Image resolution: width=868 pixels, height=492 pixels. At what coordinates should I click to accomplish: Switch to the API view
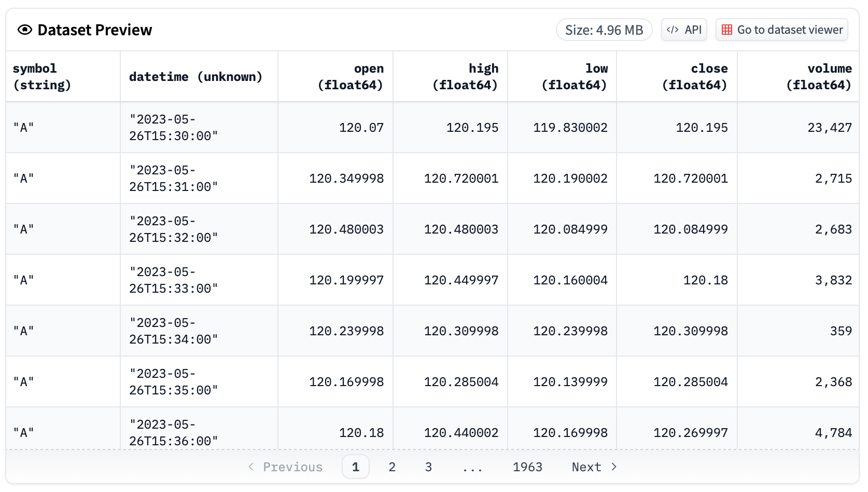tap(683, 30)
